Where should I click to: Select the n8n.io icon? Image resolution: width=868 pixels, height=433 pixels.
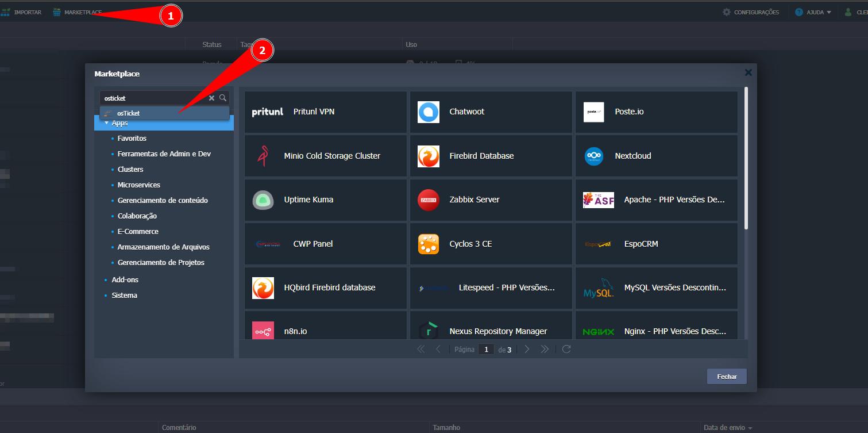tap(263, 331)
